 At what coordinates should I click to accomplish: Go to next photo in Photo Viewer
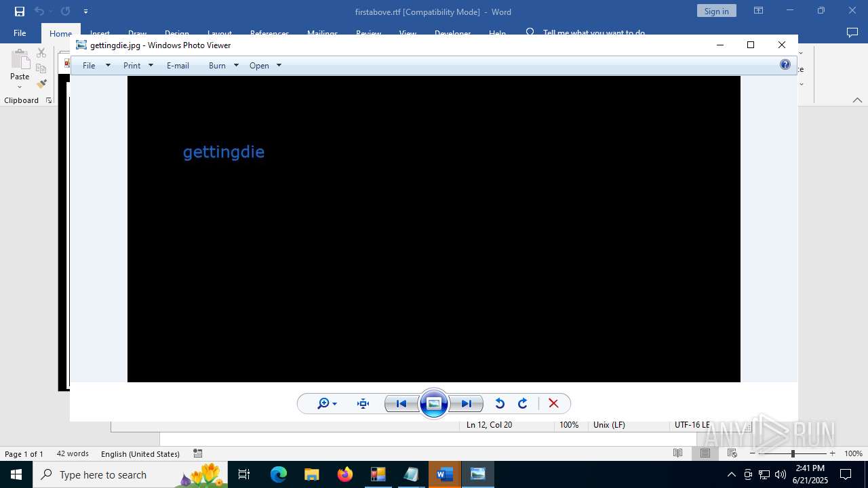tap(467, 404)
